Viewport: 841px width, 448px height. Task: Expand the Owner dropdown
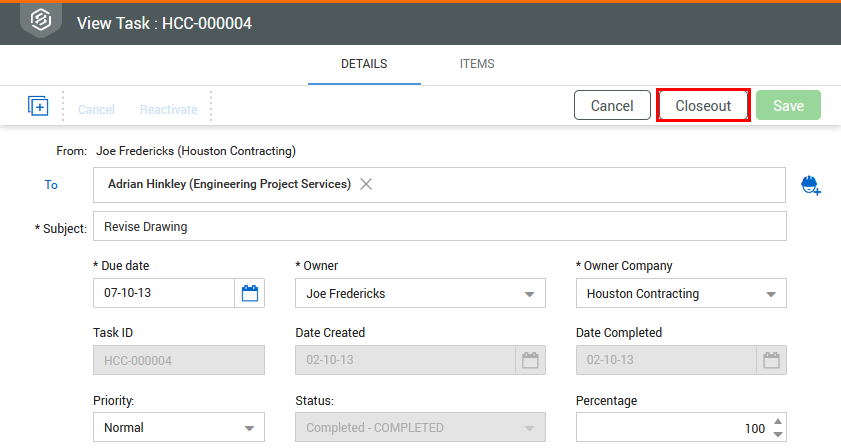(x=529, y=294)
